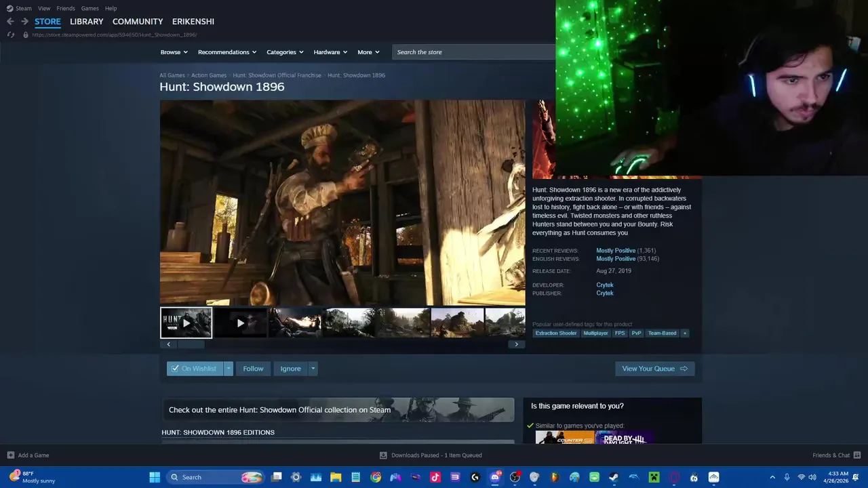The image size is (868, 488).
Task: Open the Crytek publisher link
Action: (x=605, y=293)
